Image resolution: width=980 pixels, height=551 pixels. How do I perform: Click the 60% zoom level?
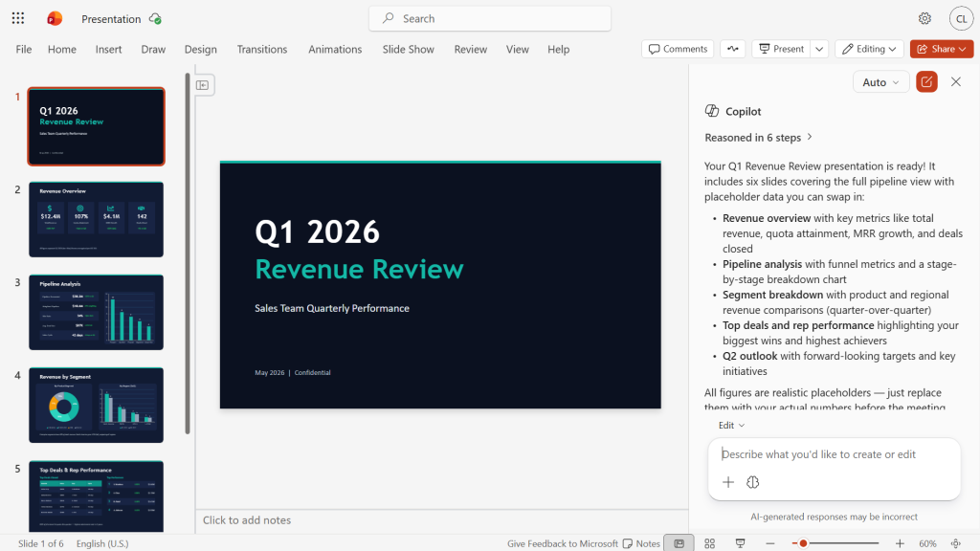(x=927, y=543)
